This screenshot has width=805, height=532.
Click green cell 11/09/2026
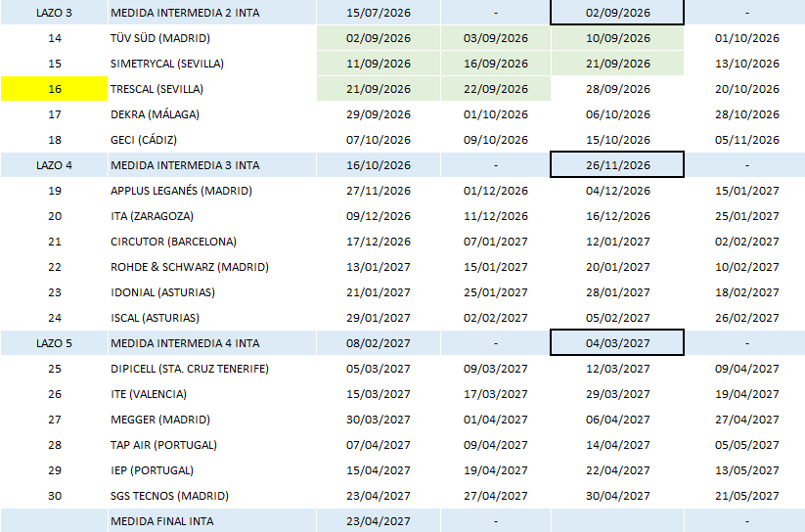379,64
